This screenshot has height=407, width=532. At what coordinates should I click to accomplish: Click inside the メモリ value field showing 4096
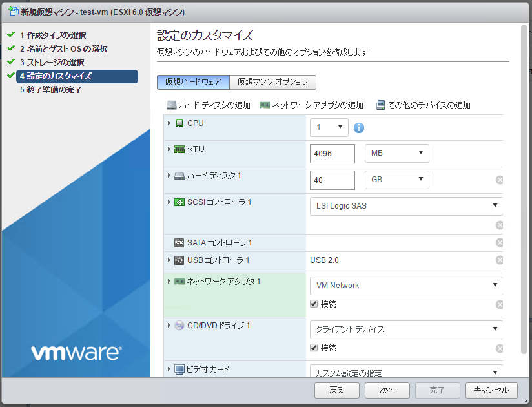(x=331, y=153)
